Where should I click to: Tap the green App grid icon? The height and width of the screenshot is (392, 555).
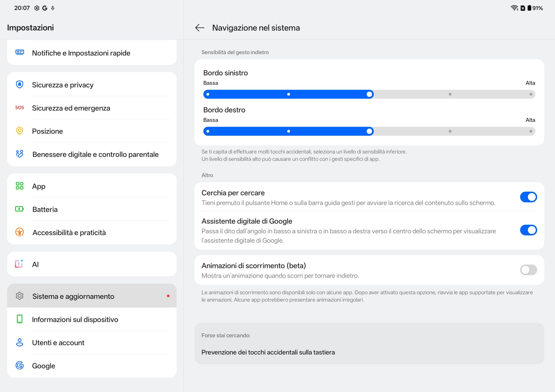pos(20,186)
